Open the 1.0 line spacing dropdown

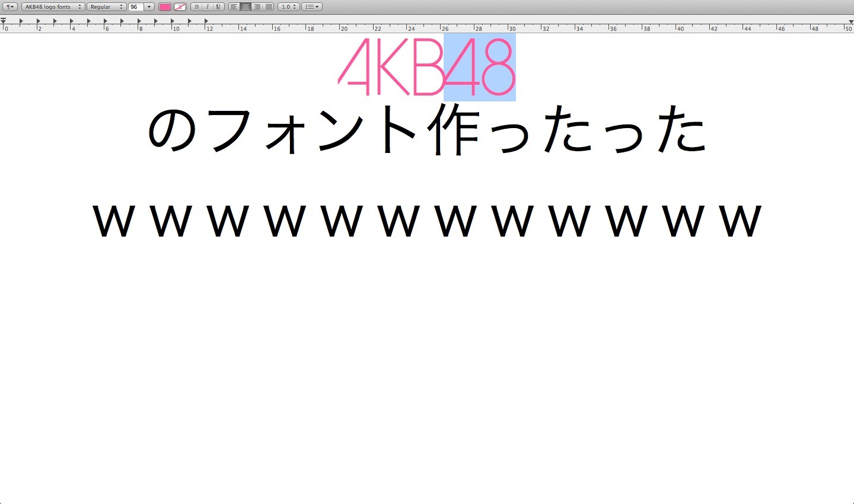coord(288,7)
